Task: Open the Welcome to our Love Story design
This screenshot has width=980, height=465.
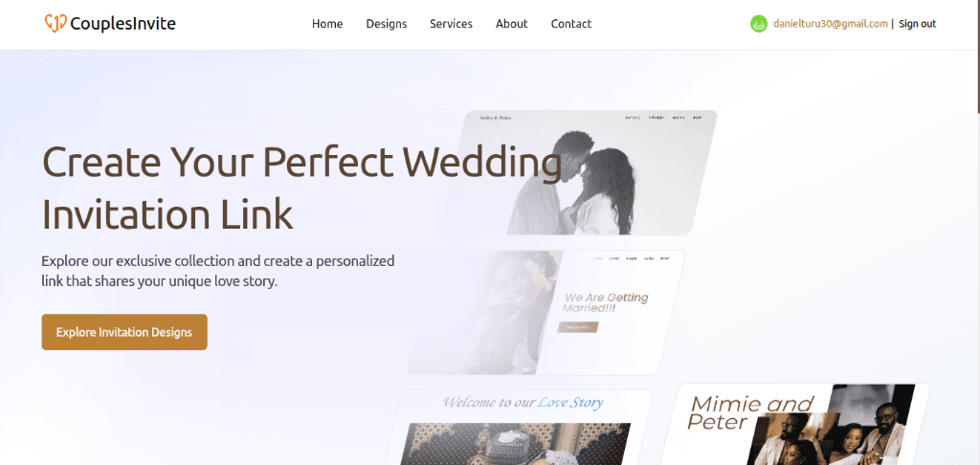Action: click(x=519, y=428)
